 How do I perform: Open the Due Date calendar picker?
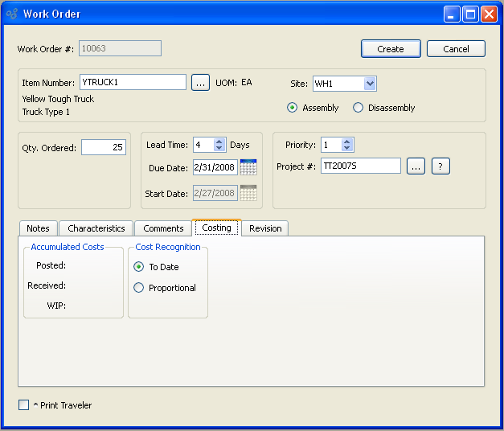click(248, 167)
